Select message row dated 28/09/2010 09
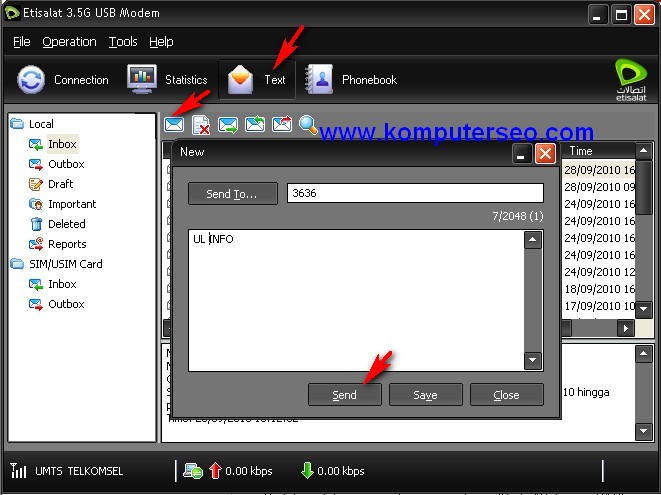This screenshot has width=661, height=495. click(599, 187)
